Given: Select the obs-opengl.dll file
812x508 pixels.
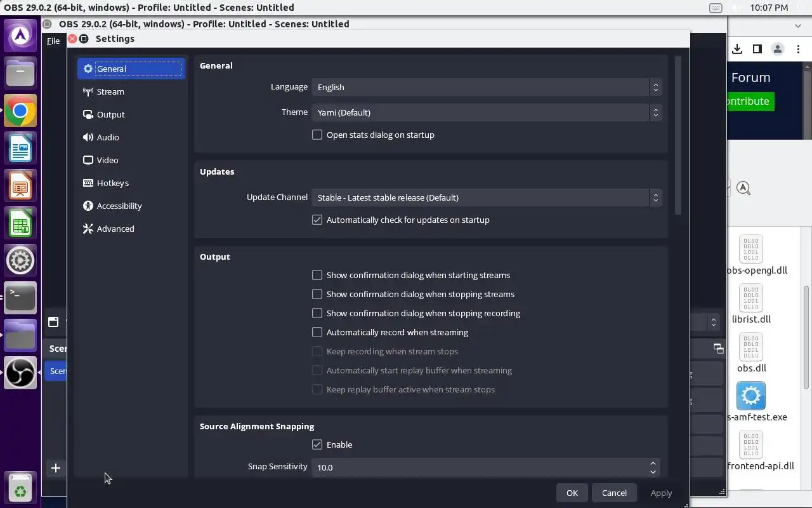Looking at the screenshot, I should coord(756,255).
